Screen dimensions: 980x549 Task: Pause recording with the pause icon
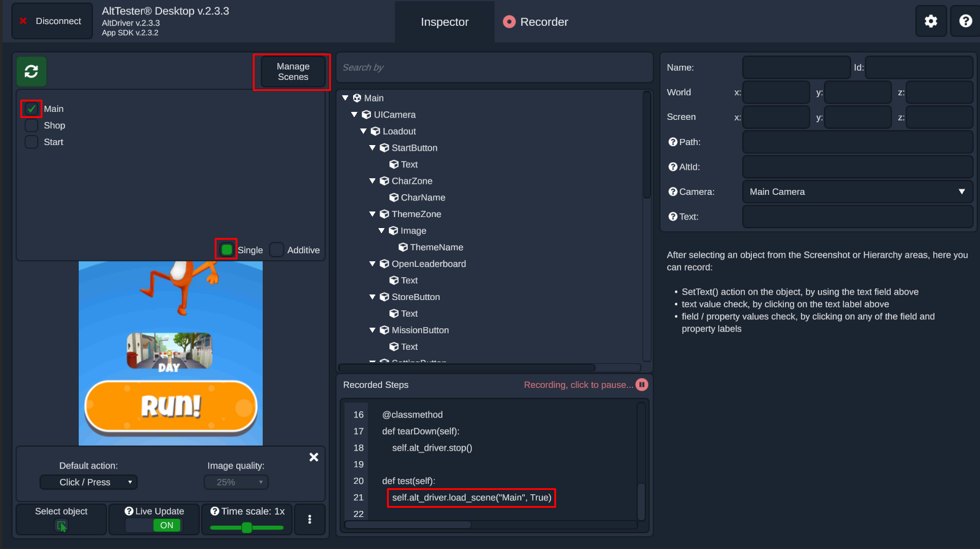pyautogui.click(x=642, y=385)
